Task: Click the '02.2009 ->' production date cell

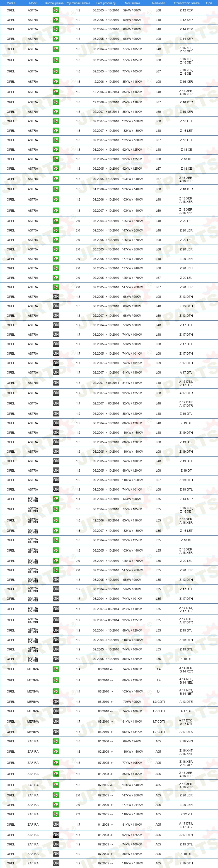Action: pos(105,751)
